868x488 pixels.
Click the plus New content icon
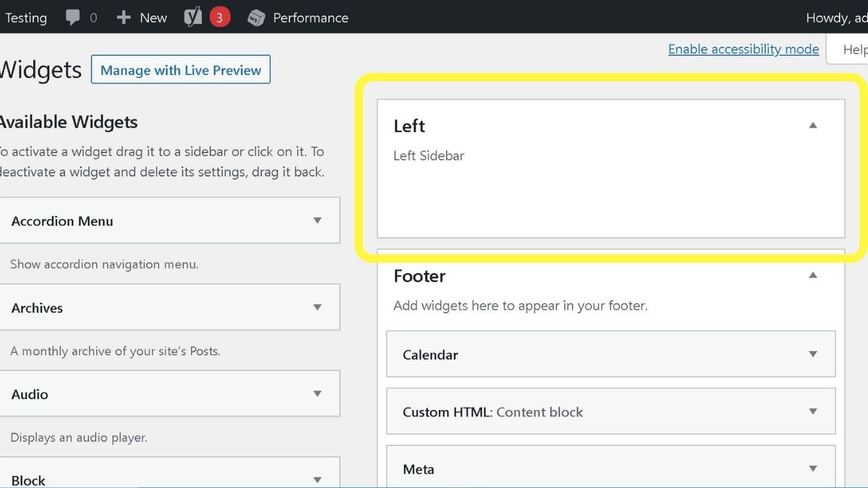123,18
